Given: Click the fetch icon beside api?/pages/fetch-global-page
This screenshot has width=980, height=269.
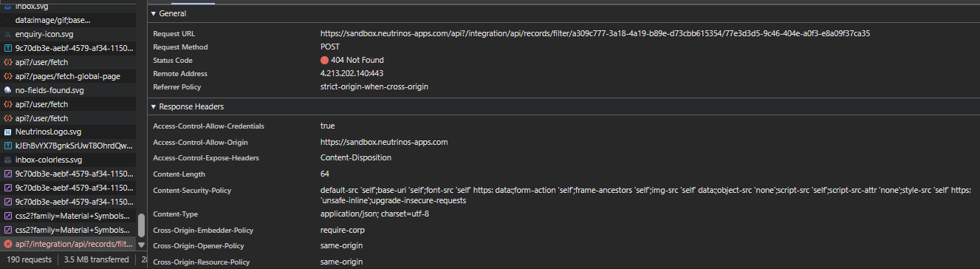Looking at the screenshot, I should pyautogui.click(x=8, y=76).
